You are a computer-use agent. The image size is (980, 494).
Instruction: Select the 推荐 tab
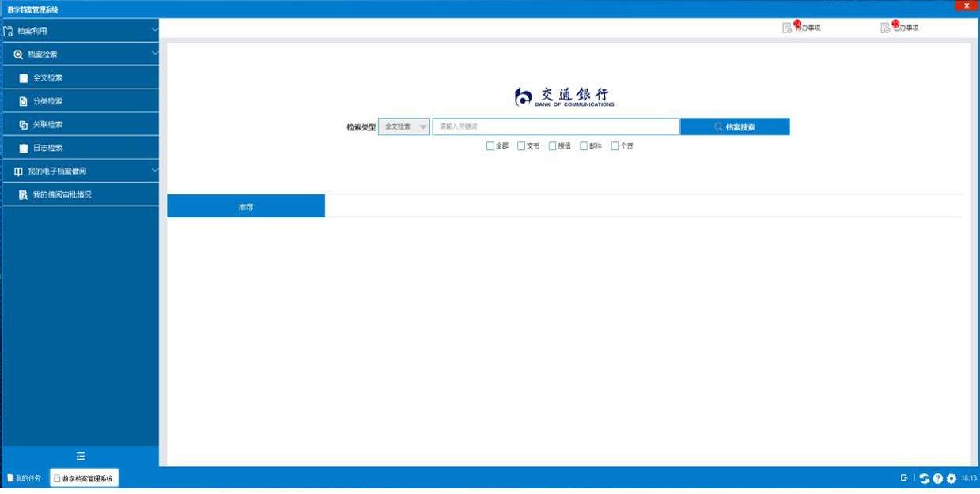point(246,206)
